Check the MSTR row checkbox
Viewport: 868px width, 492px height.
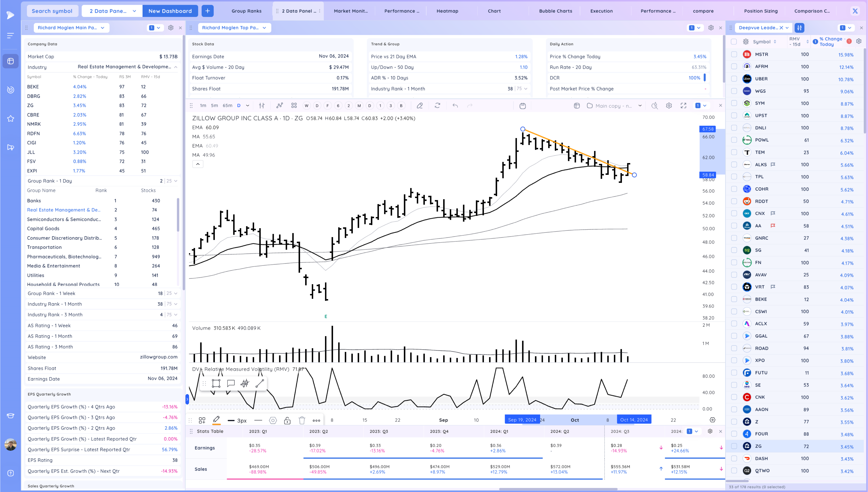point(734,54)
